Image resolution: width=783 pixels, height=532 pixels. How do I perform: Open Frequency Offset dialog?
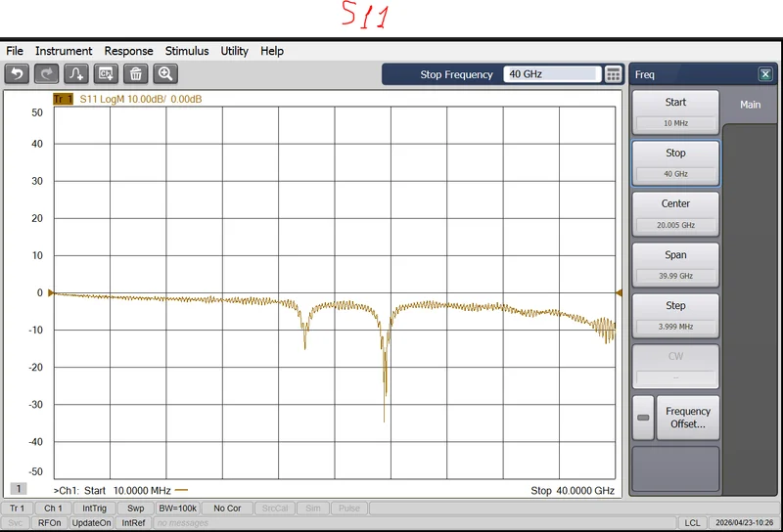tap(688, 418)
